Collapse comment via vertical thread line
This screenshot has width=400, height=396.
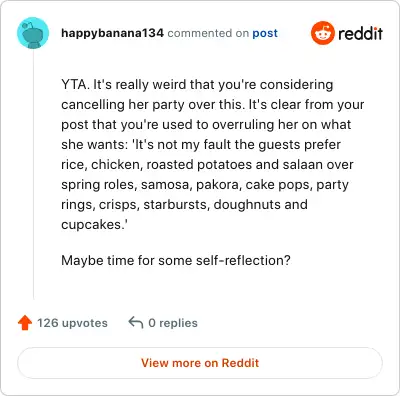click(33, 174)
